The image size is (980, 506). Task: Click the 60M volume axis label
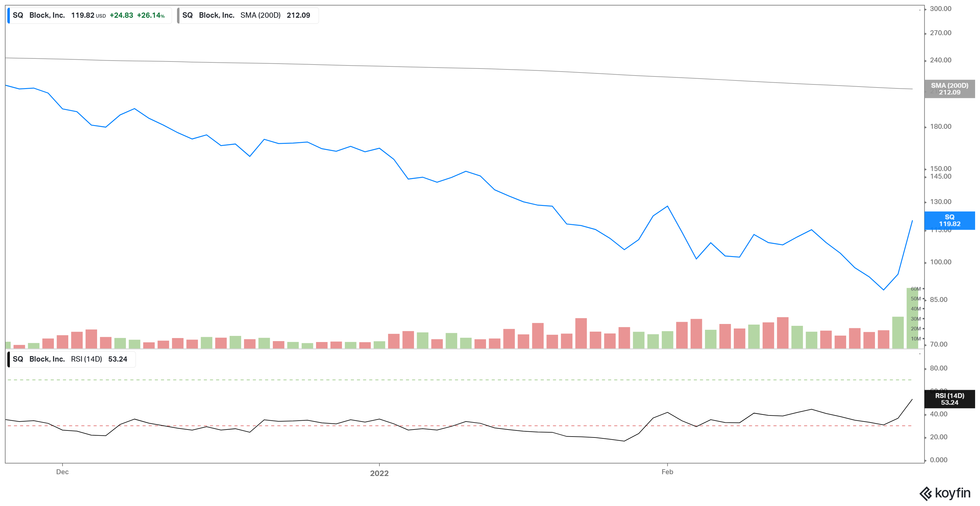[x=915, y=289]
